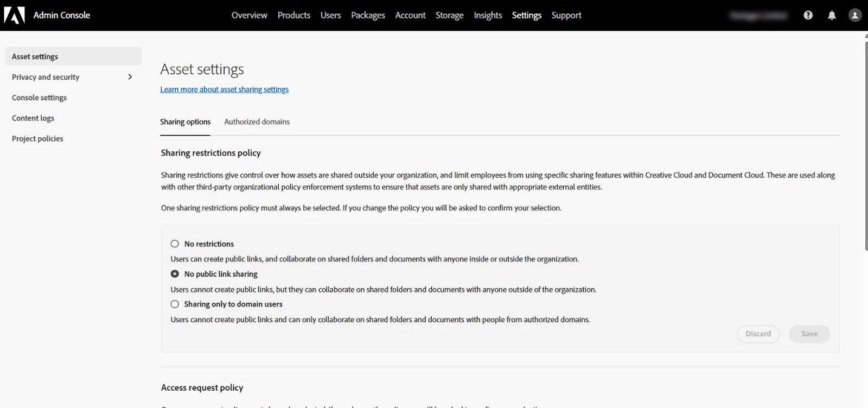
Task: Go to the Insights menu item
Action: (x=488, y=15)
